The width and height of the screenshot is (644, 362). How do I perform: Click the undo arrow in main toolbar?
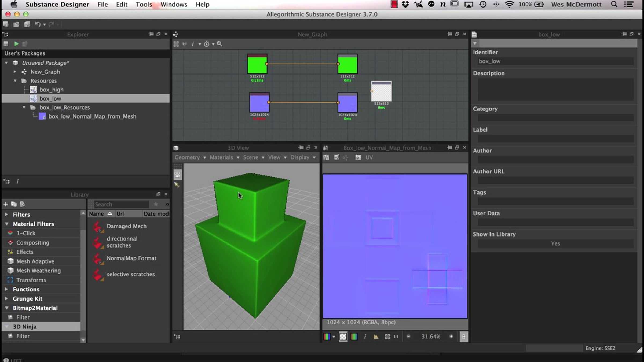[38, 24]
